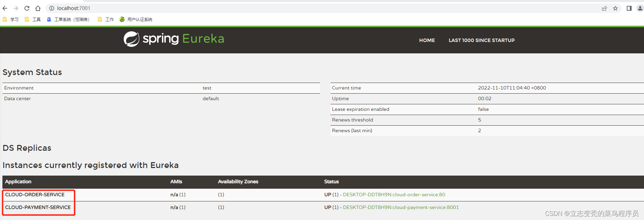Click the Spring leaf logo

pyautogui.click(x=132, y=39)
